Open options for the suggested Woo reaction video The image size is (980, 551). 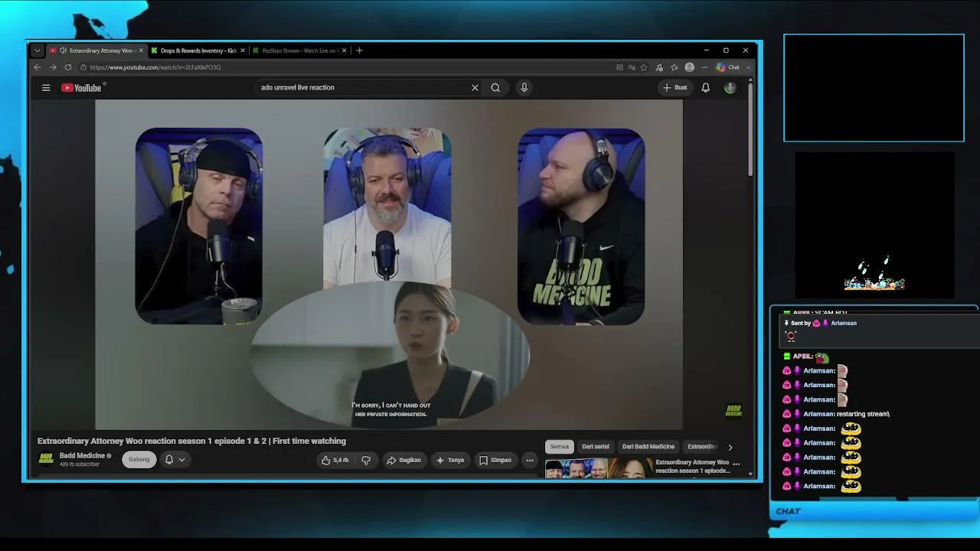point(737,464)
